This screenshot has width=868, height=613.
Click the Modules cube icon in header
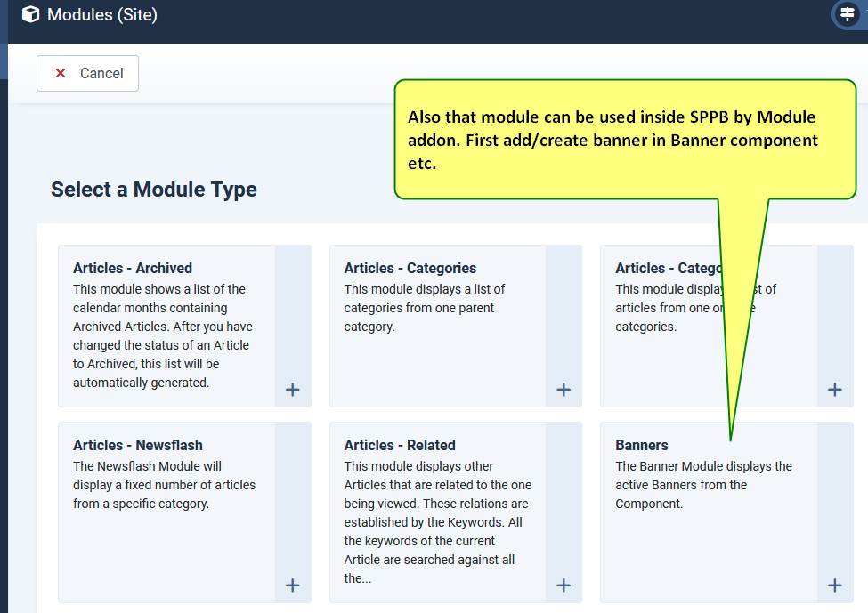pos(31,14)
